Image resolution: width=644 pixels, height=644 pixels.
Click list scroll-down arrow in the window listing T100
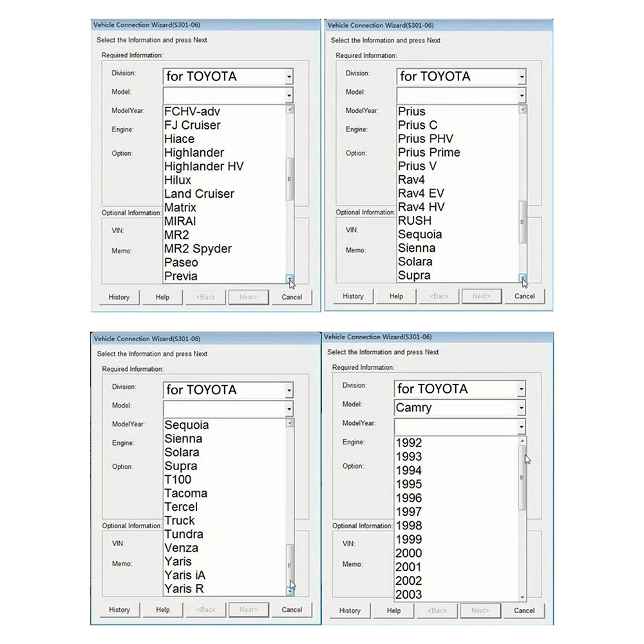(290, 591)
